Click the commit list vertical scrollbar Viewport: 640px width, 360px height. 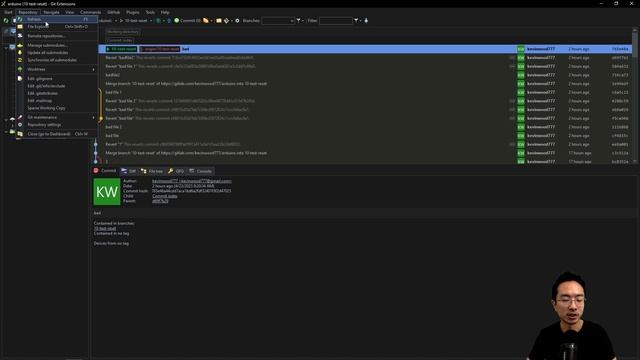click(x=635, y=96)
